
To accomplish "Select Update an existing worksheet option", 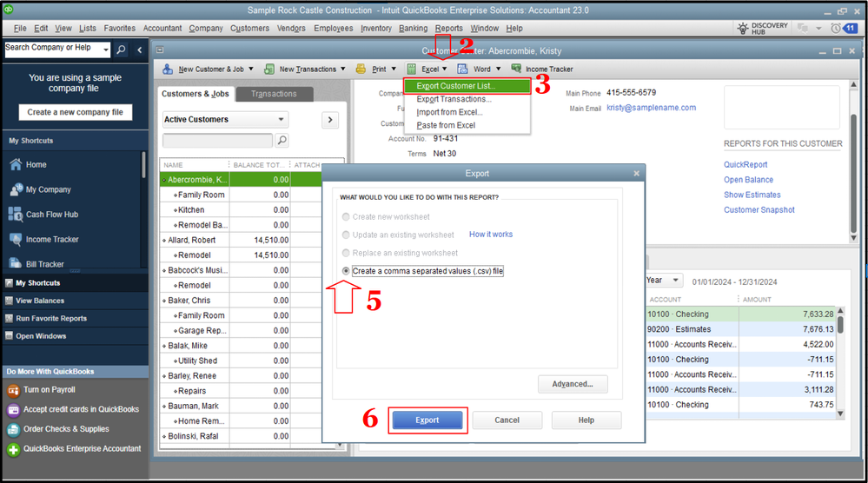I will pyautogui.click(x=346, y=235).
